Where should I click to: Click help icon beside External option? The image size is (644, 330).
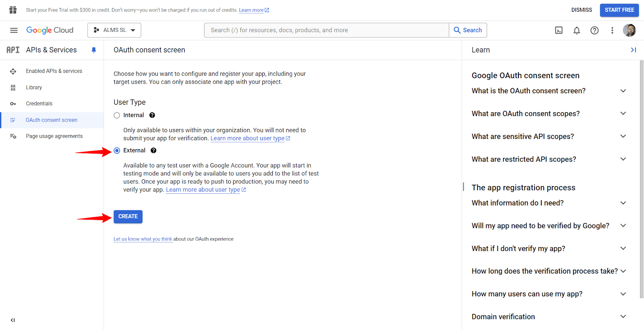coord(153,150)
